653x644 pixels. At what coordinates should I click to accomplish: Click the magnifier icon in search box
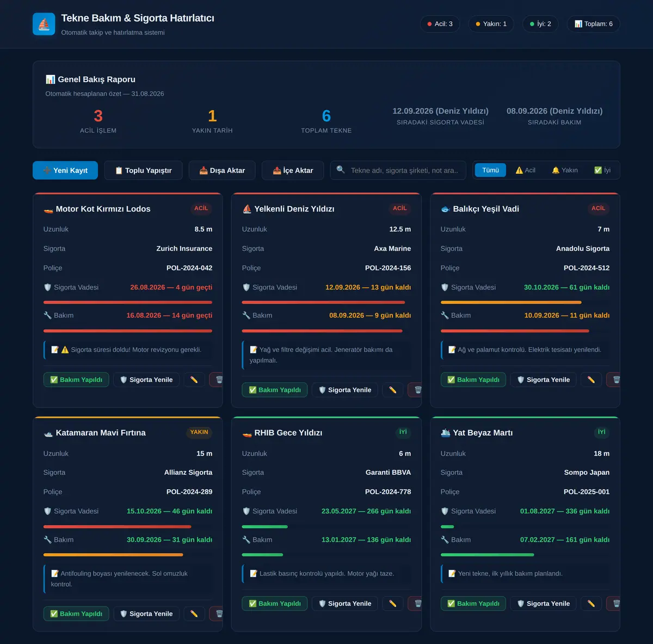pos(341,170)
